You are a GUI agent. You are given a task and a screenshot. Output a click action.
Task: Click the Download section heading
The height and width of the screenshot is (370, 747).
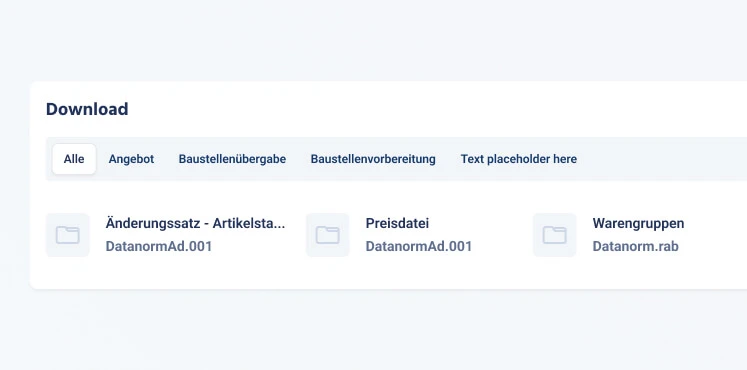click(x=87, y=109)
